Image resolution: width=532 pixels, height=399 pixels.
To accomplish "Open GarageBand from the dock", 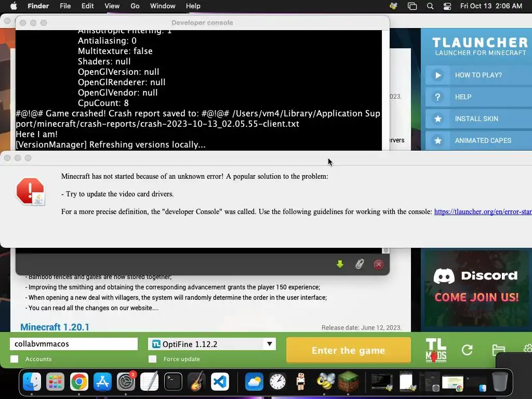I will (196, 381).
